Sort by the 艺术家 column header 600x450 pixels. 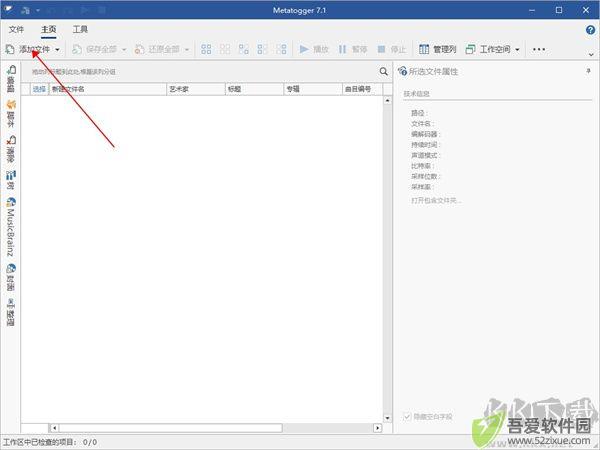click(196, 89)
